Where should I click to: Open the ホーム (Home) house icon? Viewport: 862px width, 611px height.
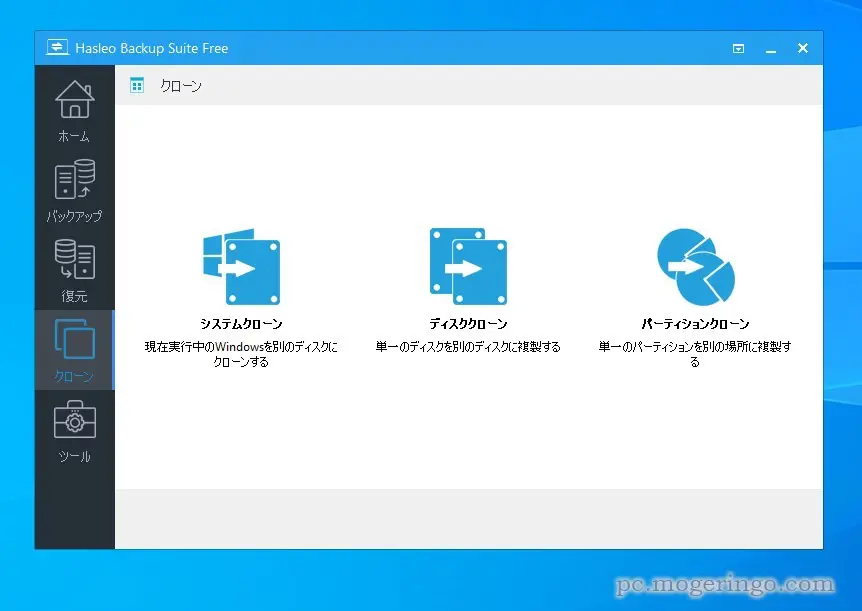click(75, 99)
